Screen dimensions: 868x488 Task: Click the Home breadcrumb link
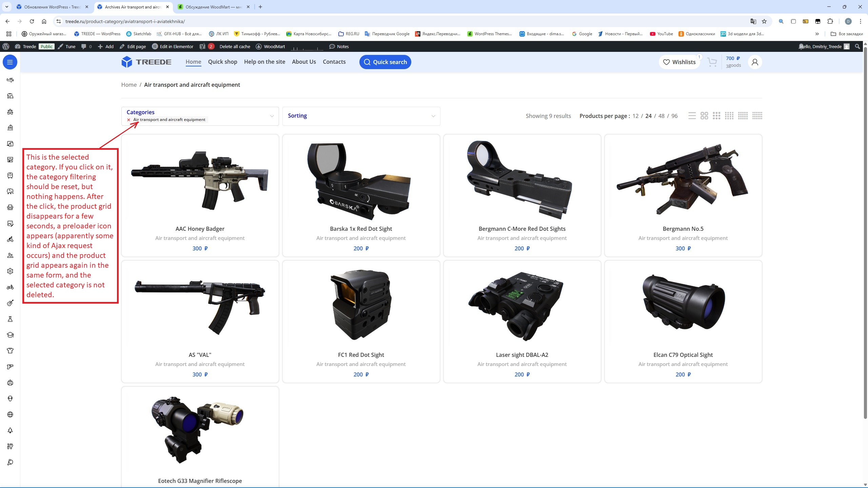click(129, 85)
